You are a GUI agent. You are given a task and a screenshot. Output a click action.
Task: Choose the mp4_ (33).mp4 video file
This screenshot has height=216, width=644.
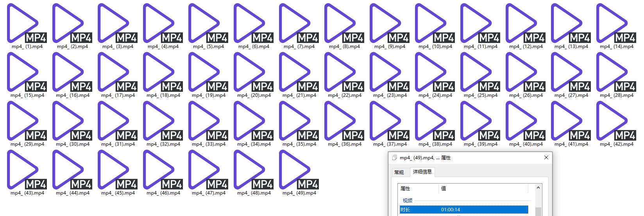point(208,121)
